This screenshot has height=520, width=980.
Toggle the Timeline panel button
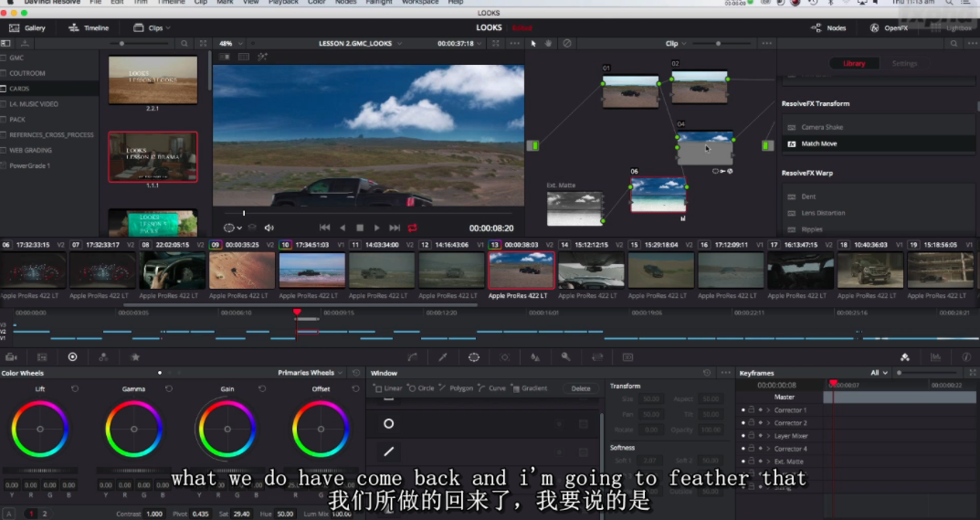(88, 27)
